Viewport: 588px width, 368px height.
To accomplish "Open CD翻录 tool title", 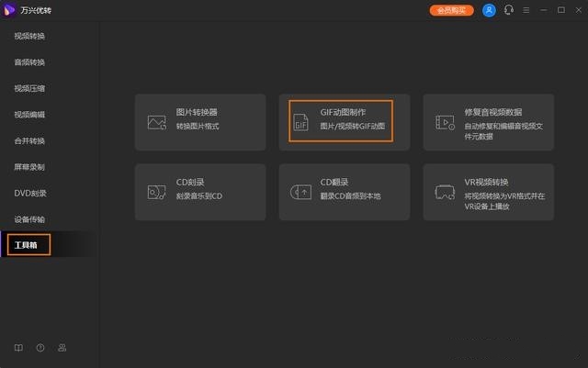I will [x=334, y=182].
